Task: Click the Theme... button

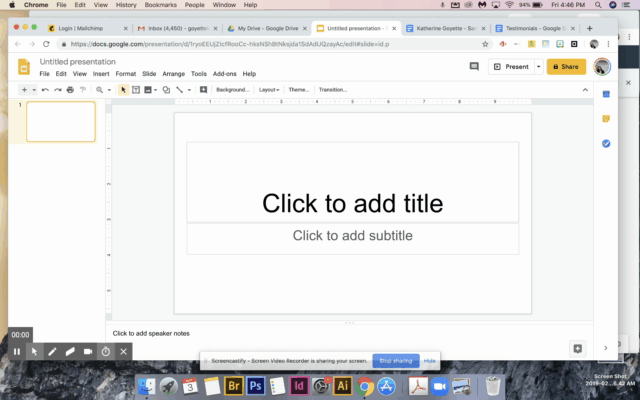Action: coord(299,90)
